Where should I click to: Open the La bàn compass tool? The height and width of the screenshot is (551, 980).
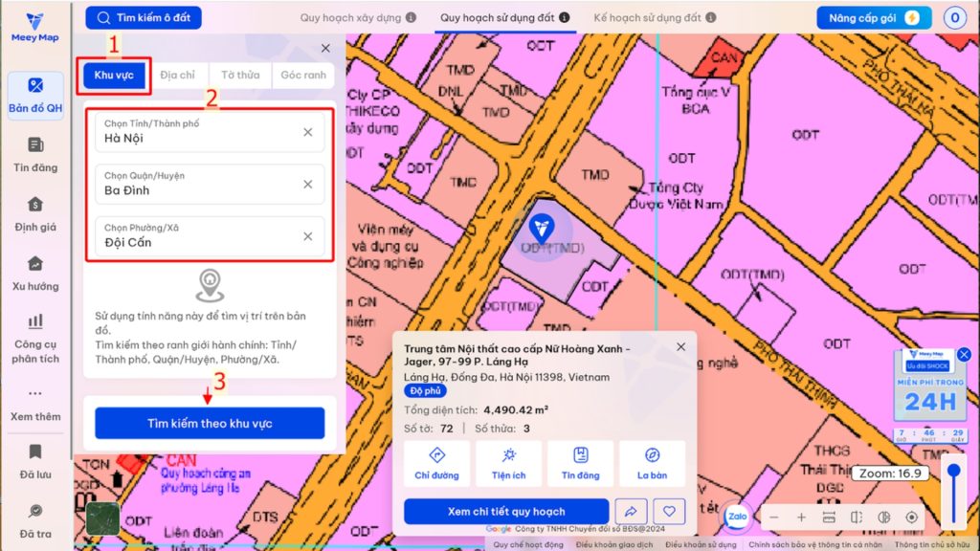coord(652,463)
